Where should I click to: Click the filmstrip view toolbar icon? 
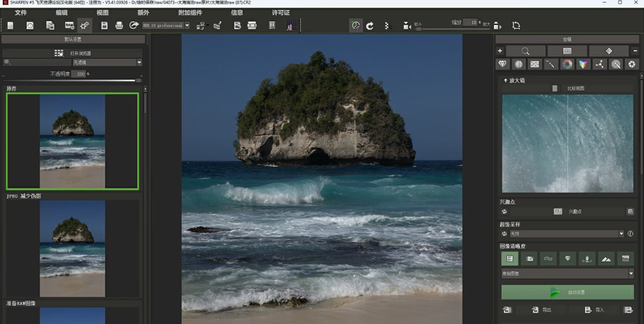[252, 25]
